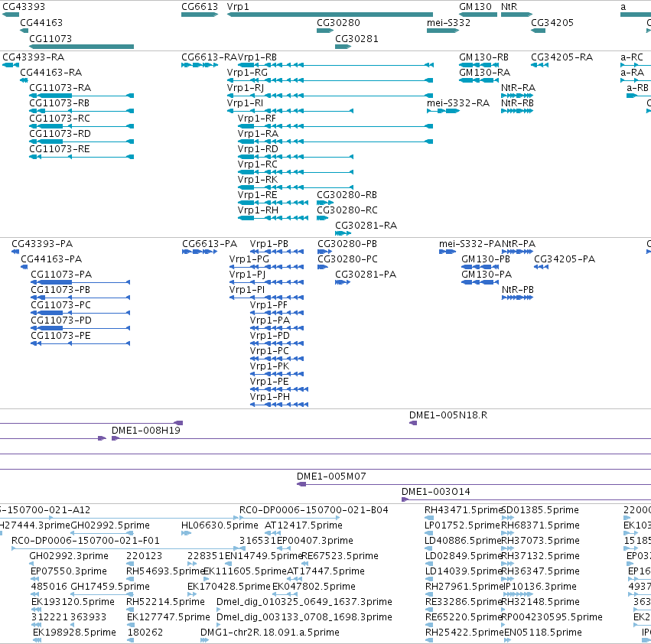This screenshot has width=651, height=644.
Task: Click transcript label 'CG30280-RB'
Action: coord(347,195)
